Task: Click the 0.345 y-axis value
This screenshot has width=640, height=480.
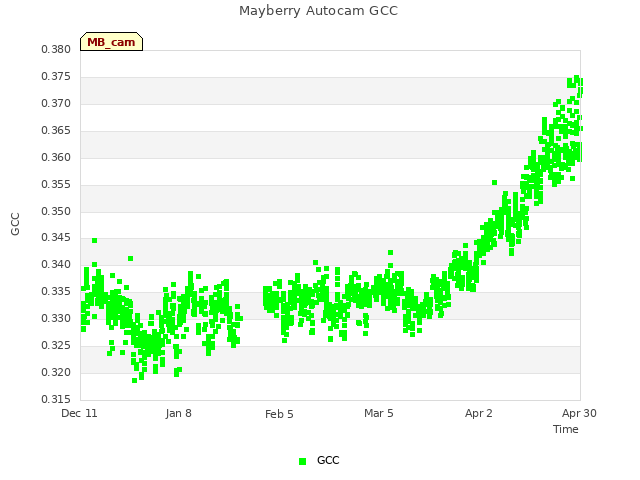Action: coord(56,238)
